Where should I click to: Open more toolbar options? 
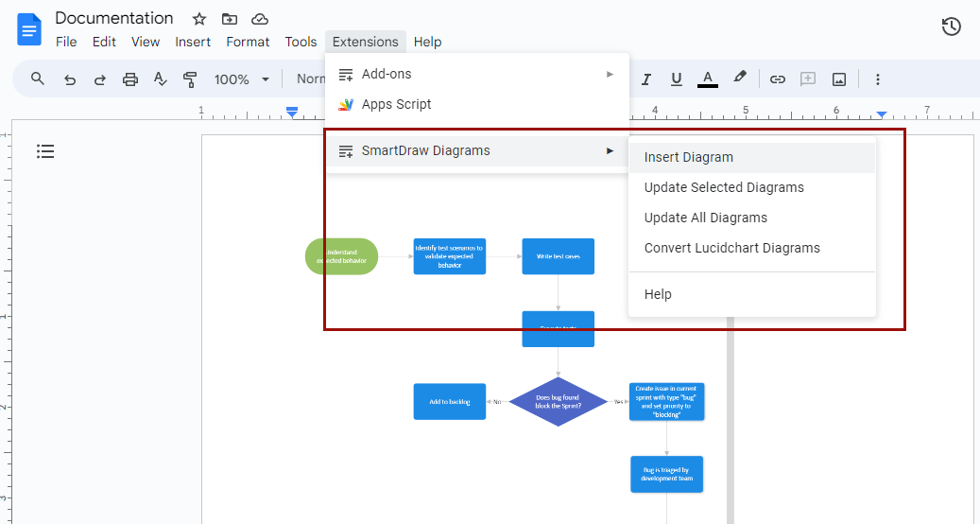878,79
